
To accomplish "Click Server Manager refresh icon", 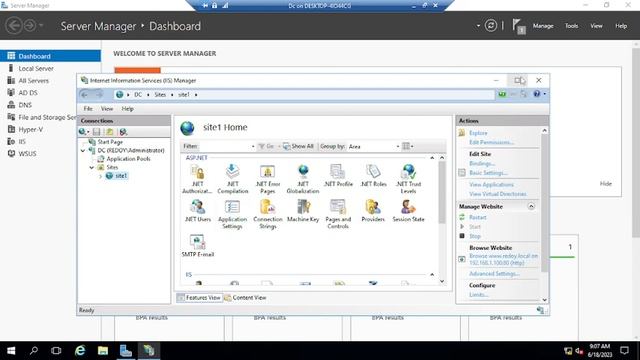I will coord(491,26).
